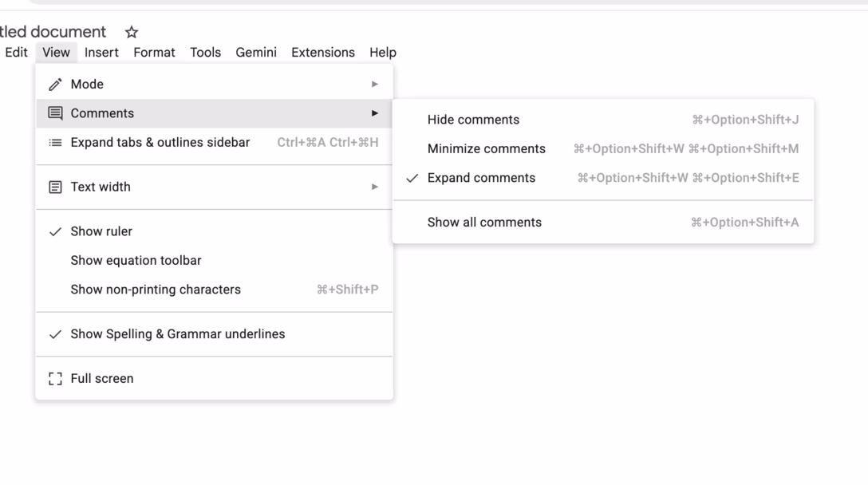Open the Comments submenu arrow
The width and height of the screenshot is (868, 485).
coord(375,113)
